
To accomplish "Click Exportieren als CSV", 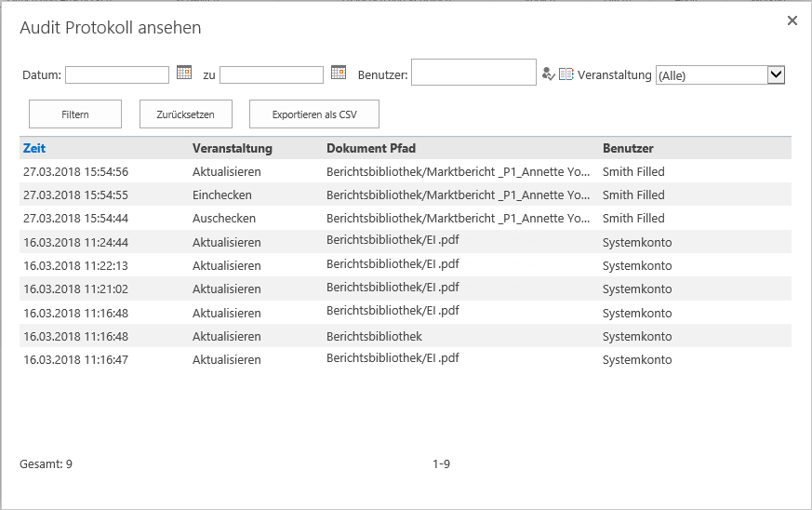I will point(313,114).
